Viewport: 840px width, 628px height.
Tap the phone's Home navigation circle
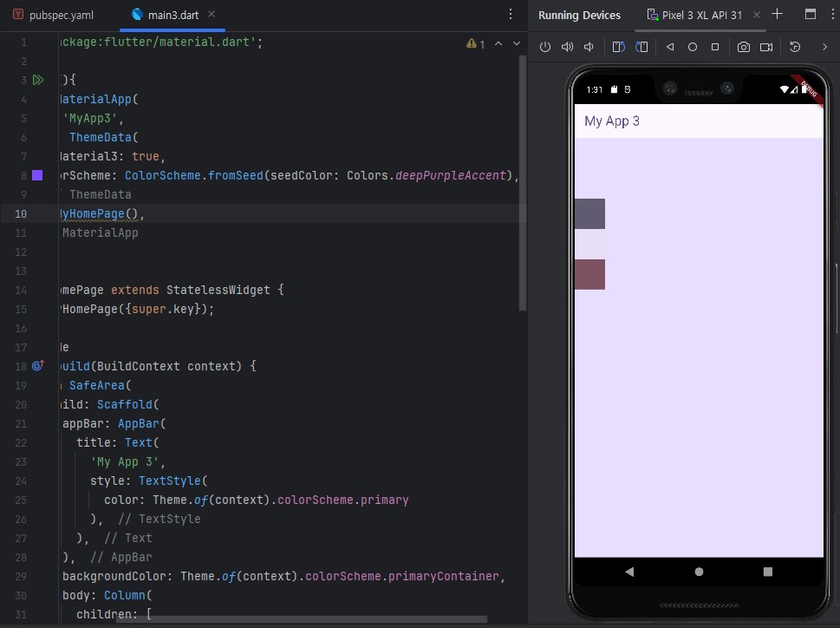click(x=699, y=572)
